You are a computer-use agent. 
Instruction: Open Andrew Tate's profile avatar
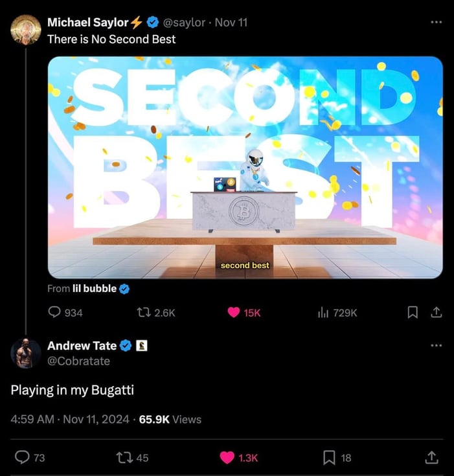(26, 354)
